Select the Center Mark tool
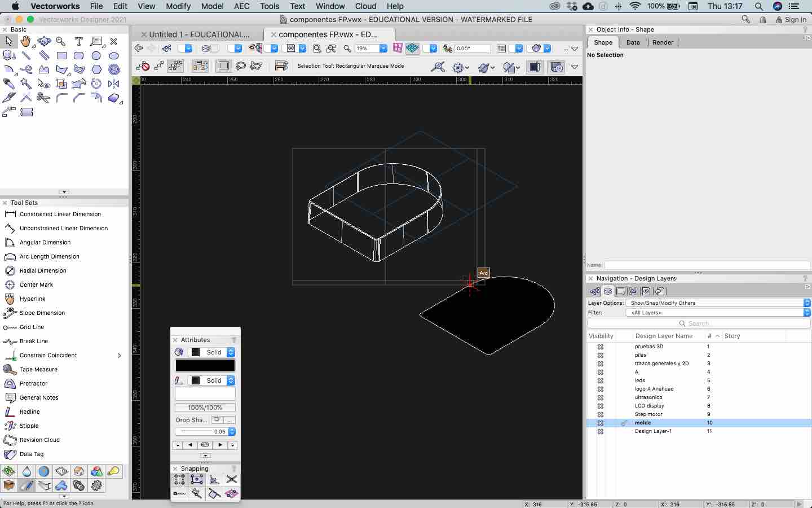 [36, 285]
